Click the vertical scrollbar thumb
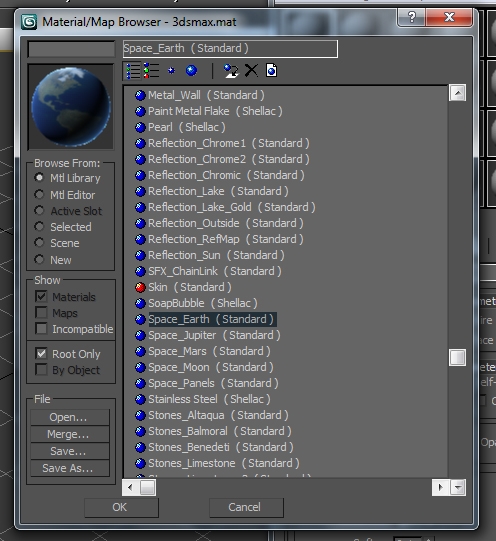Screen dimensions: 496x541 (x=457, y=357)
